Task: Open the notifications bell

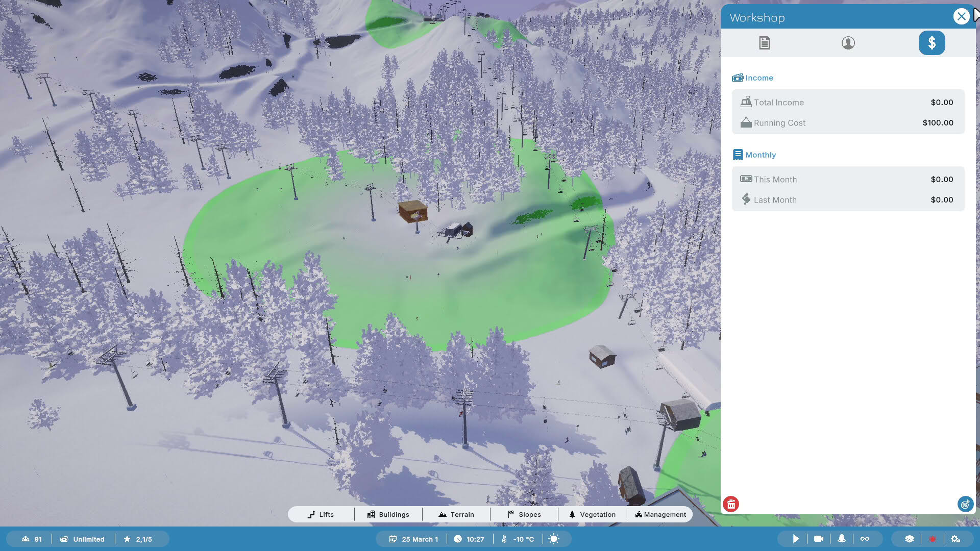Action: [x=841, y=539]
